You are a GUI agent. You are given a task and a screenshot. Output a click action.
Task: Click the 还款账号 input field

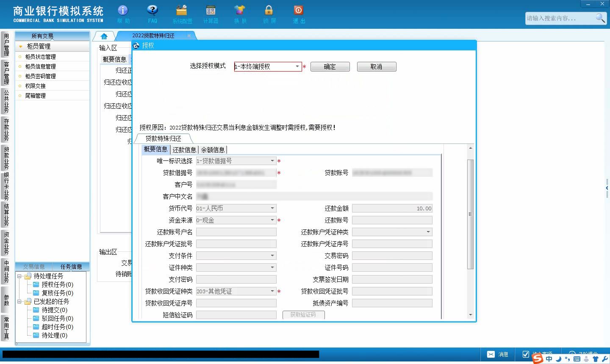pyautogui.click(x=392, y=220)
